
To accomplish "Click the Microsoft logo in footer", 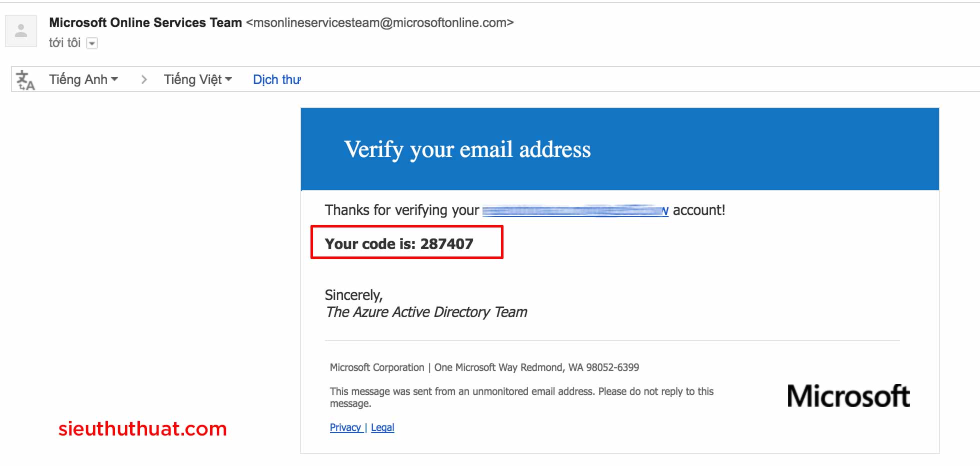I will (x=848, y=396).
